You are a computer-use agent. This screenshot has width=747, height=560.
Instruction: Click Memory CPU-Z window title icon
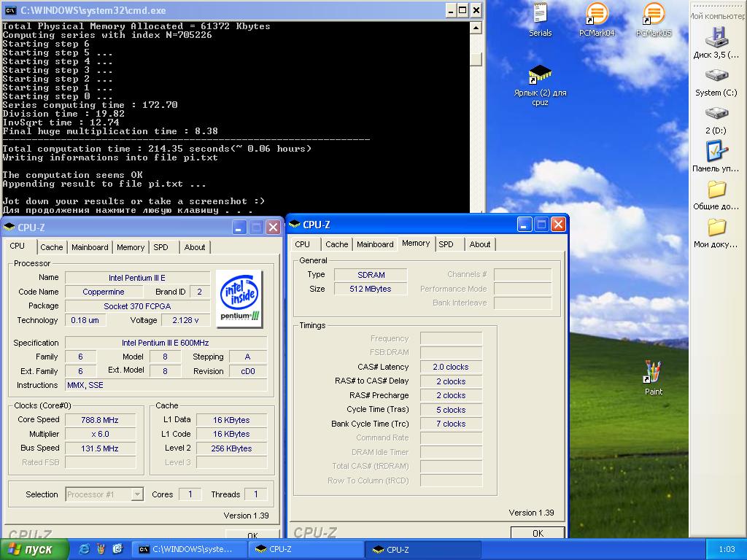(x=295, y=225)
